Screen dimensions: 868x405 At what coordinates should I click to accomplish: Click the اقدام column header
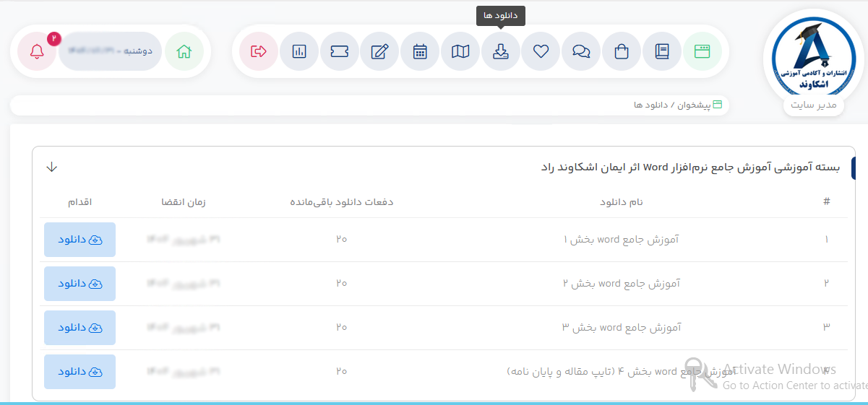(80, 202)
